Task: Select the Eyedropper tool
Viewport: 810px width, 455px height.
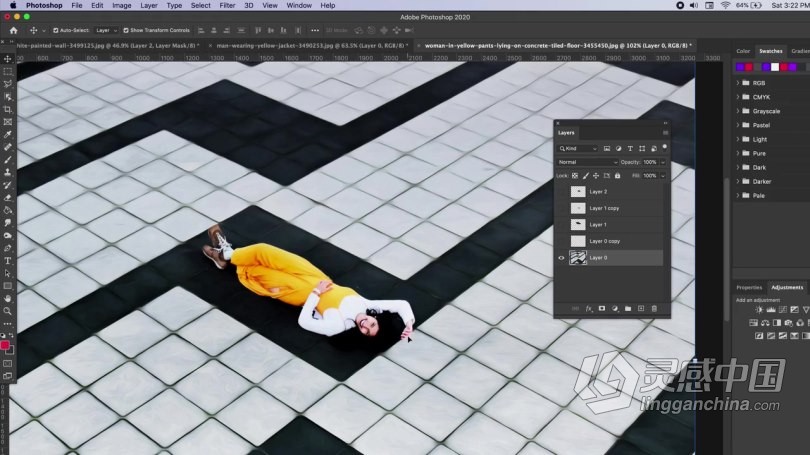Action: point(8,135)
